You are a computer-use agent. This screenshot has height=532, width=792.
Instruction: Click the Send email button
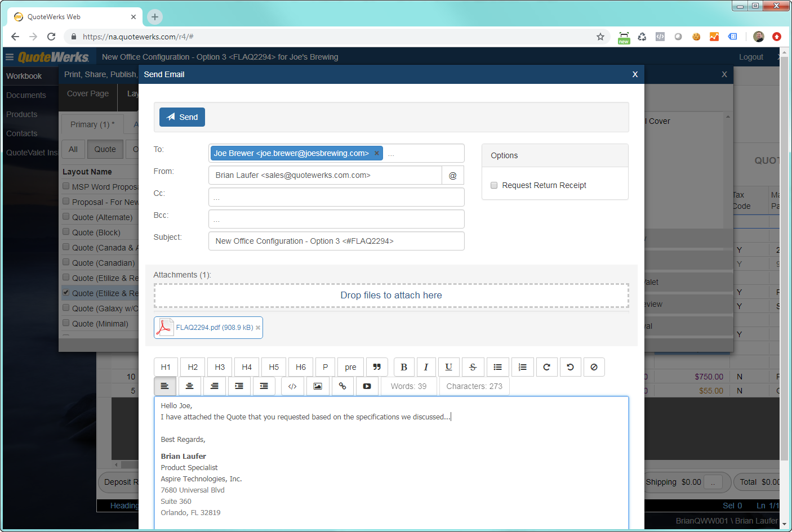tap(182, 117)
